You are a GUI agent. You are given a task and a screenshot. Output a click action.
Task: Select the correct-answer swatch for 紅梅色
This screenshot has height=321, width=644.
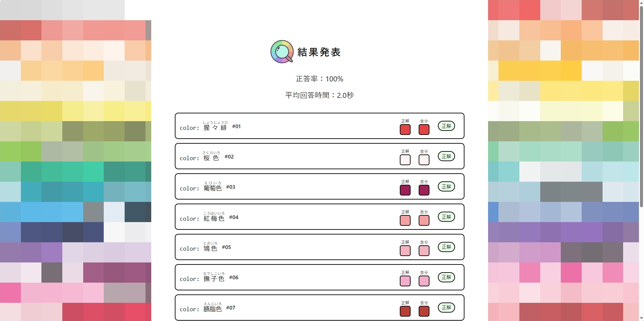tap(405, 220)
